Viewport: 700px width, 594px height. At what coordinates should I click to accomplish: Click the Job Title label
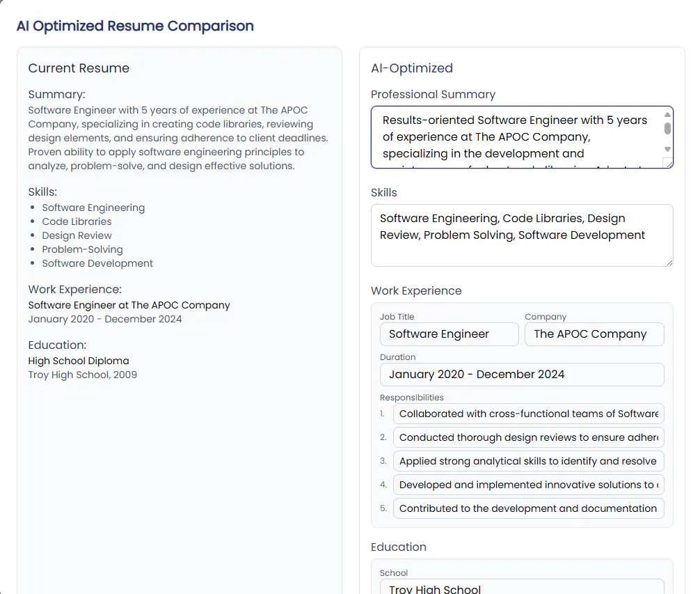click(397, 317)
